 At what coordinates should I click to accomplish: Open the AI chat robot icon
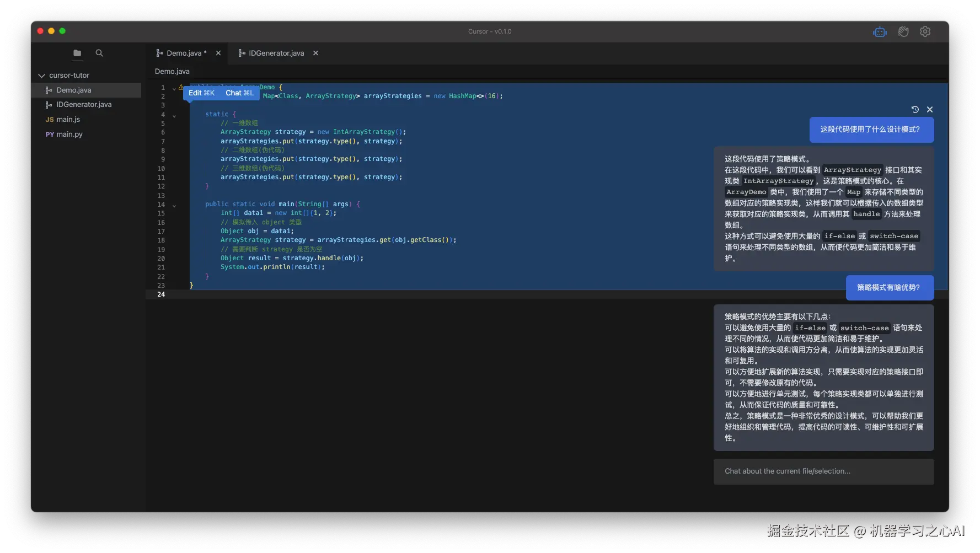(x=880, y=32)
